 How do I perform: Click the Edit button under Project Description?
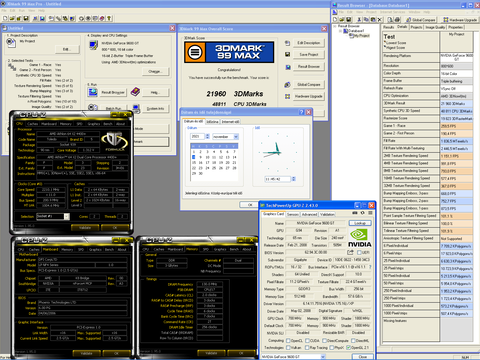point(67,49)
